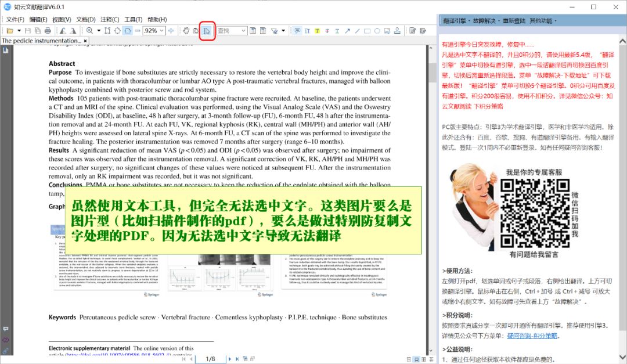Open the 翻译引擎 menu in right panel
The image size is (627, 364).
[455, 20]
